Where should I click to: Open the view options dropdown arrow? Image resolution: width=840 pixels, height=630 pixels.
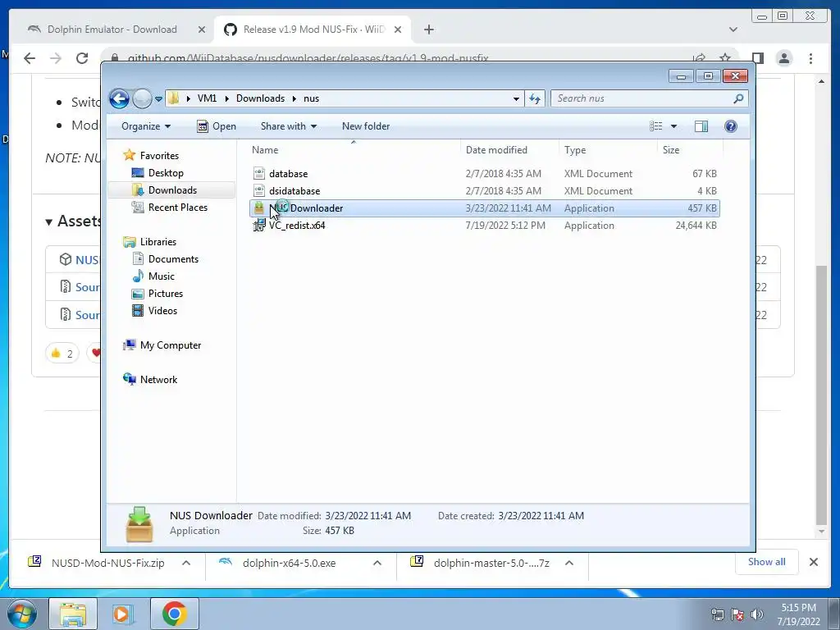pyautogui.click(x=674, y=126)
